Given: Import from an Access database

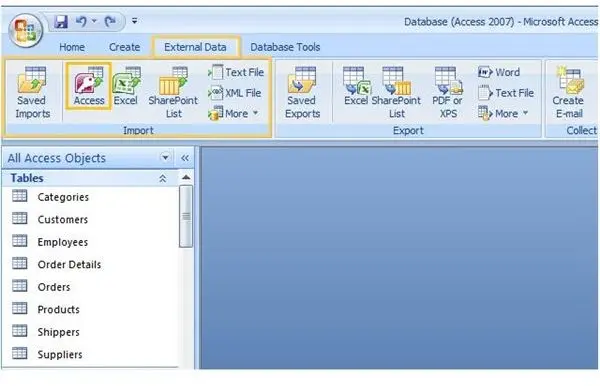Looking at the screenshot, I should 89,86.
